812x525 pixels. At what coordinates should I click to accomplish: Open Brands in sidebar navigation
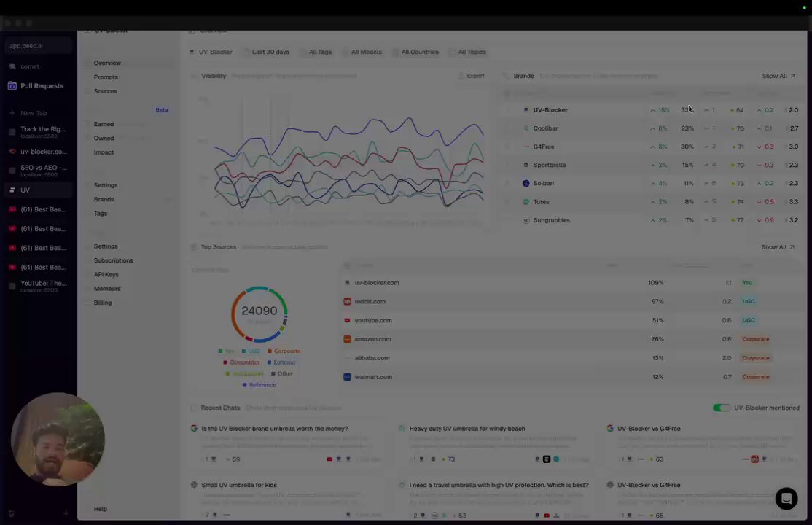click(104, 199)
